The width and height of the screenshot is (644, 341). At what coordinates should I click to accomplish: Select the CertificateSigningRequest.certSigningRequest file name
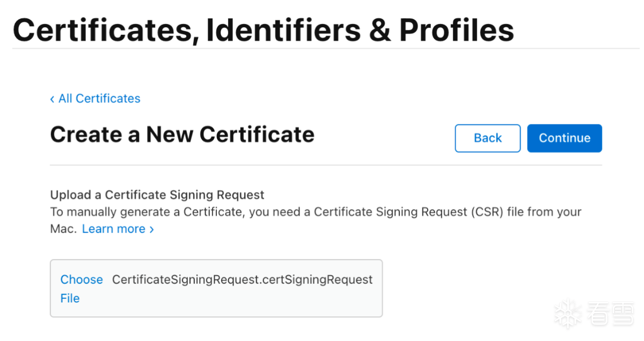pos(242,280)
